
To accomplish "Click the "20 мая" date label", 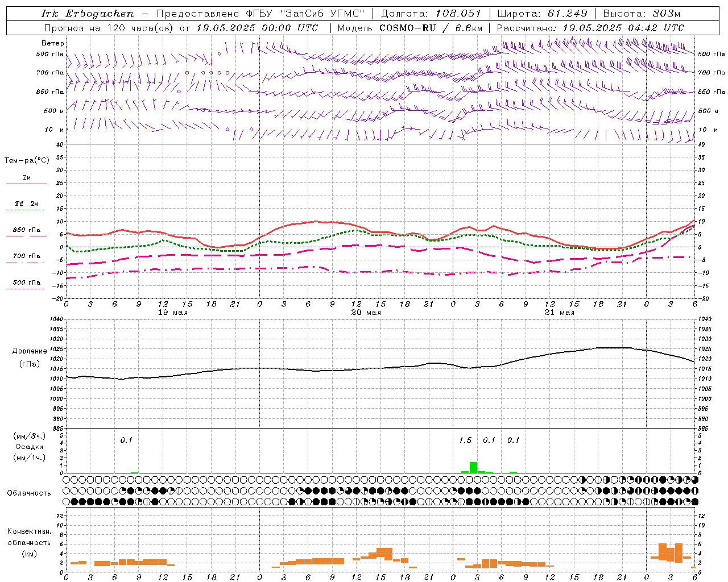I will (366, 313).
